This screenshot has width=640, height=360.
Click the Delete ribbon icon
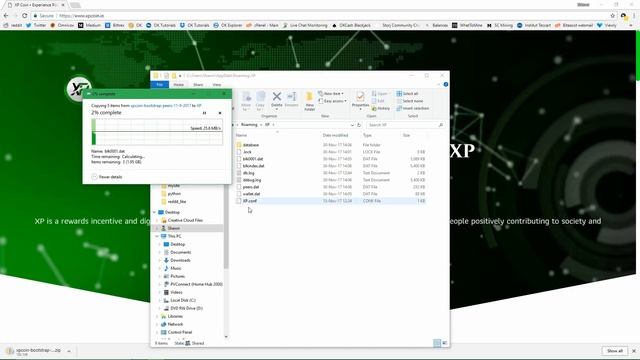(x=277, y=99)
